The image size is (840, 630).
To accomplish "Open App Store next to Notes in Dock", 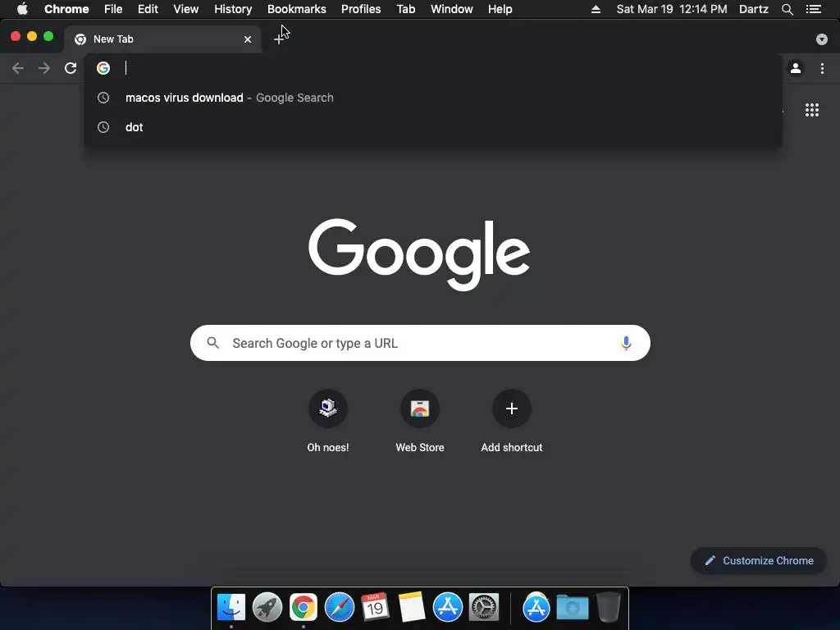I will click(x=447, y=607).
